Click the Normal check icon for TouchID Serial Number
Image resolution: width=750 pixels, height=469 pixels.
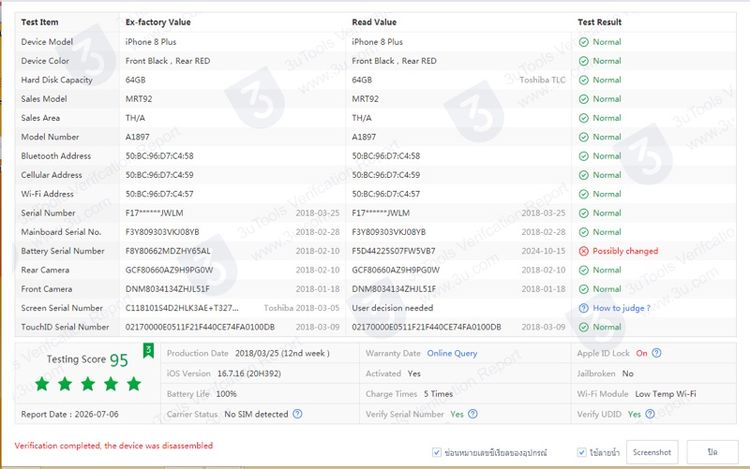click(584, 327)
